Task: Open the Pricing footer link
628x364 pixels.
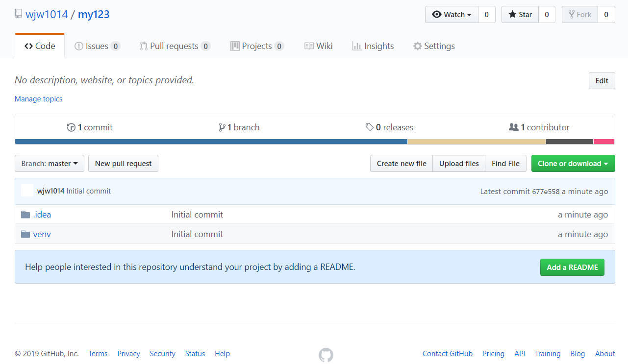Action: (493, 354)
